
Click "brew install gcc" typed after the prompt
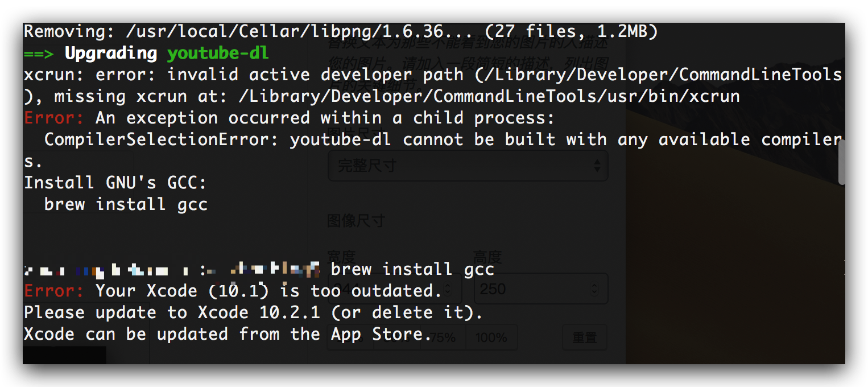[x=412, y=269]
